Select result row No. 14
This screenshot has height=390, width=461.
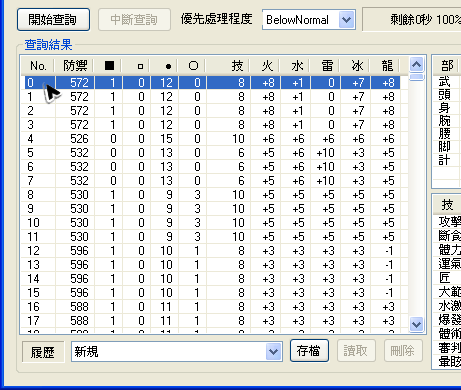(x=212, y=279)
